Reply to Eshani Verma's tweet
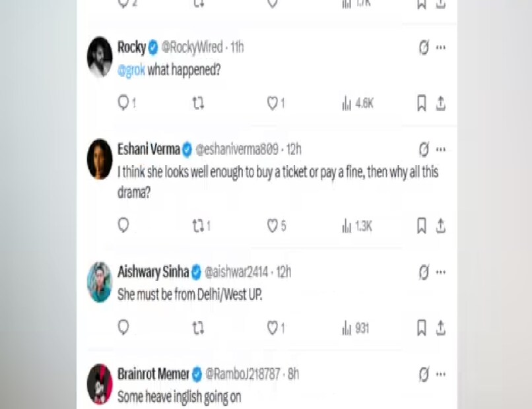 click(x=123, y=226)
